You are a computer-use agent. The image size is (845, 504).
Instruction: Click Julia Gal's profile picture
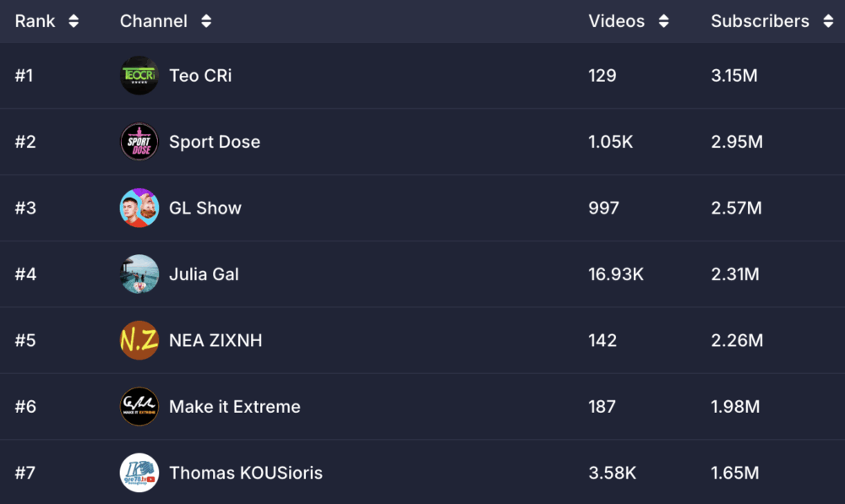[139, 274]
